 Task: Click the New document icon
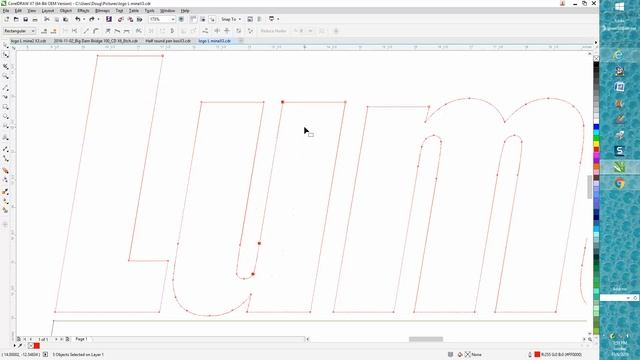[x=7, y=19]
